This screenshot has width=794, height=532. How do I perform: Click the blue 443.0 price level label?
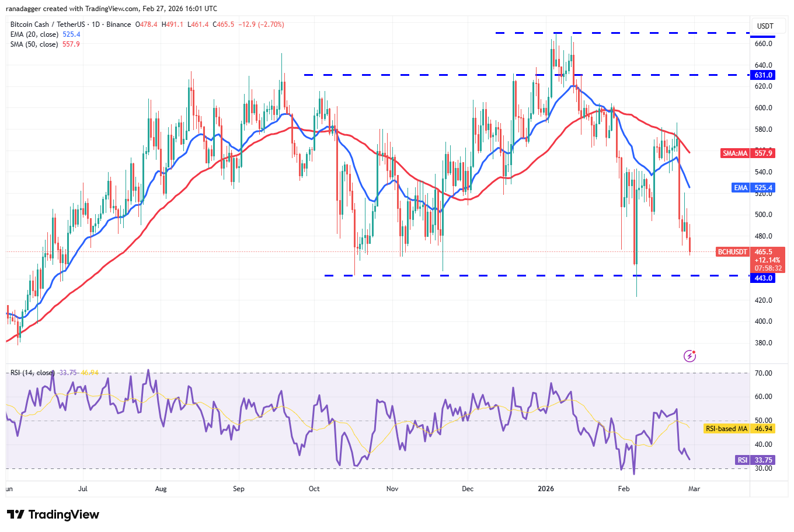click(x=763, y=278)
